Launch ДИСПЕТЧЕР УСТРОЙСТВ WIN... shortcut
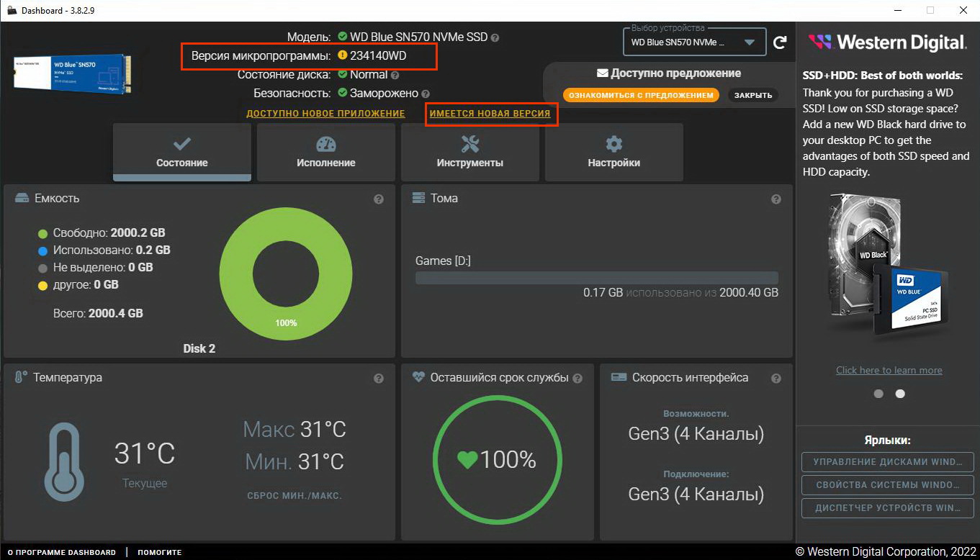This screenshot has height=560, width=980. click(888, 508)
